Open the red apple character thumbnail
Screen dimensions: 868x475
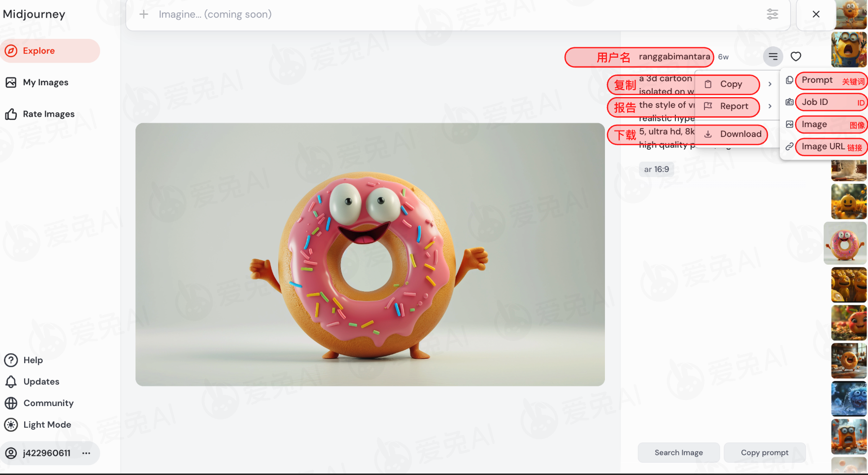coord(849,323)
